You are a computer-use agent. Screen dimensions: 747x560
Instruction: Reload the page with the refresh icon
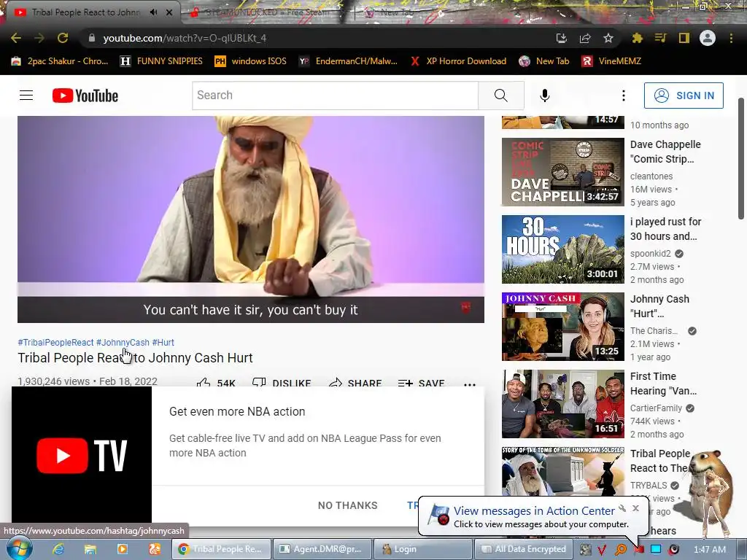click(x=63, y=38)
